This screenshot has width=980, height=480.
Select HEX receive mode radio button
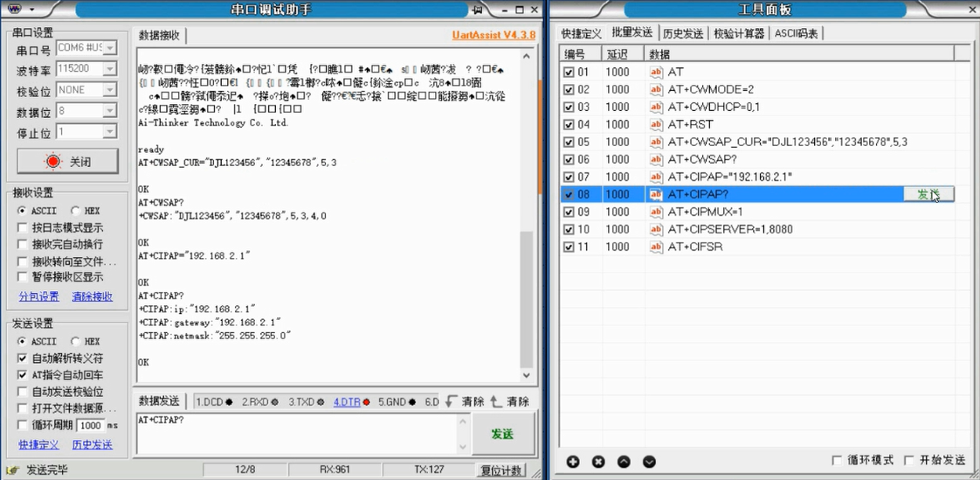click(x=75, y=211)
